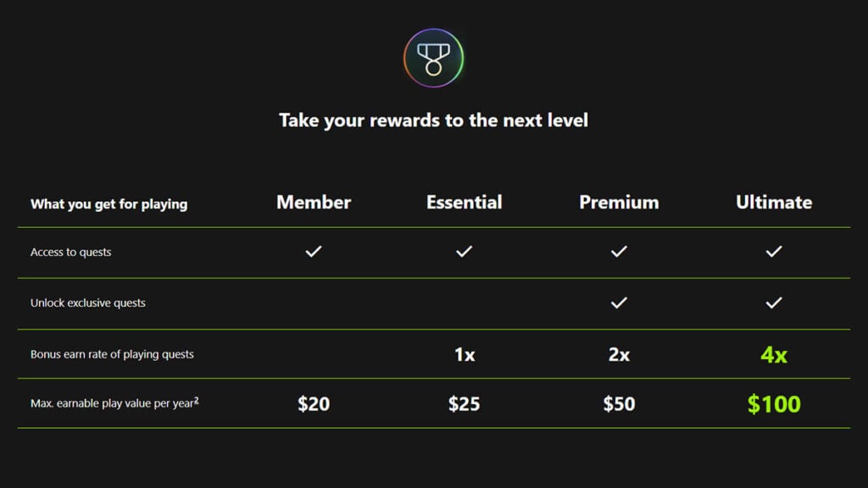Click Premium's Access to quests checkmark

(619, 252)
